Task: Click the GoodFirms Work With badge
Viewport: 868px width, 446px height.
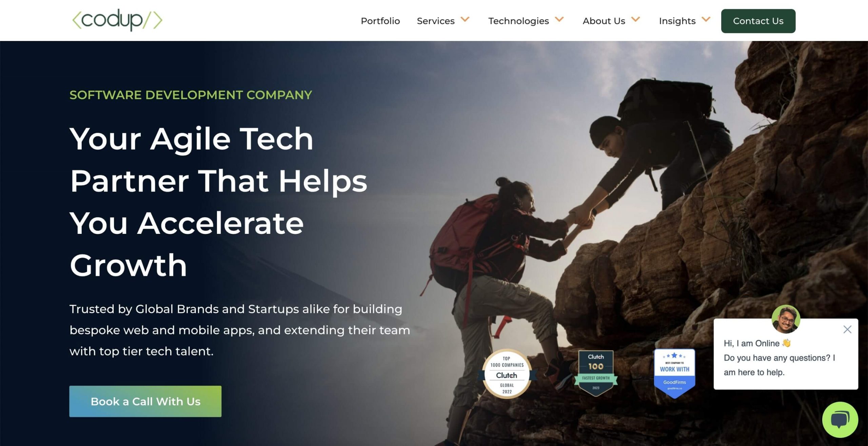Action: (x=674, y=373)
